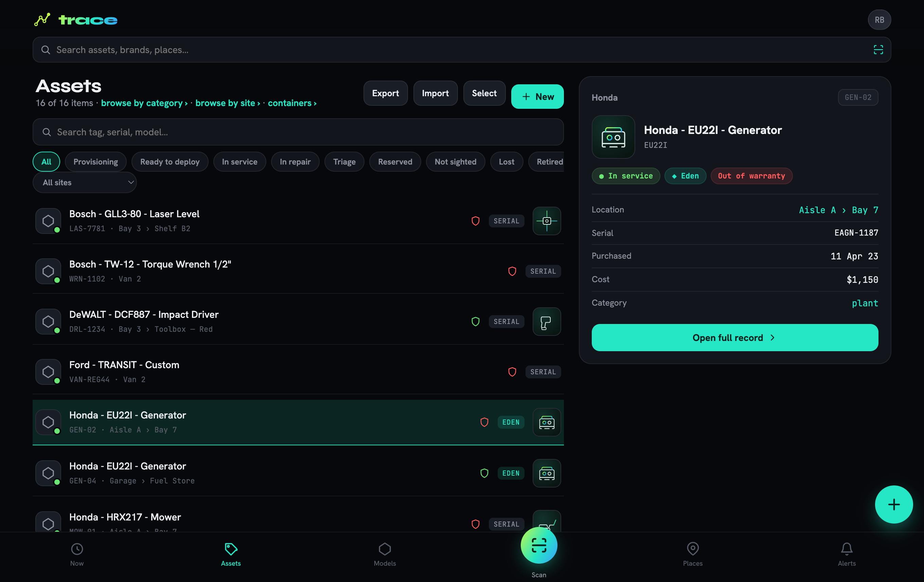Select the hexagon checkbox for Honda HRX217 Mower
The width and height of the screenshot is (924, 582).
tap(48, 522)
